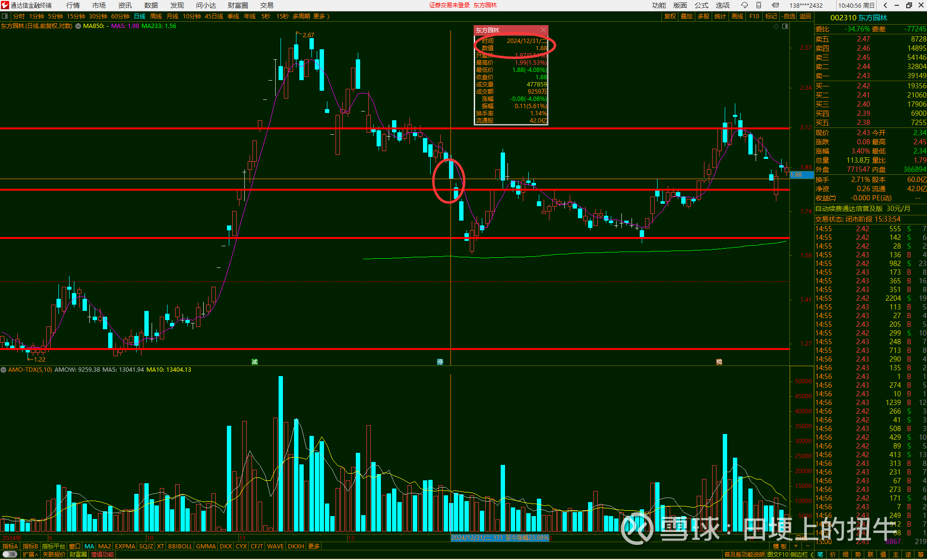
Task: Click the customer service headset icon
Action: click(744, 5)
